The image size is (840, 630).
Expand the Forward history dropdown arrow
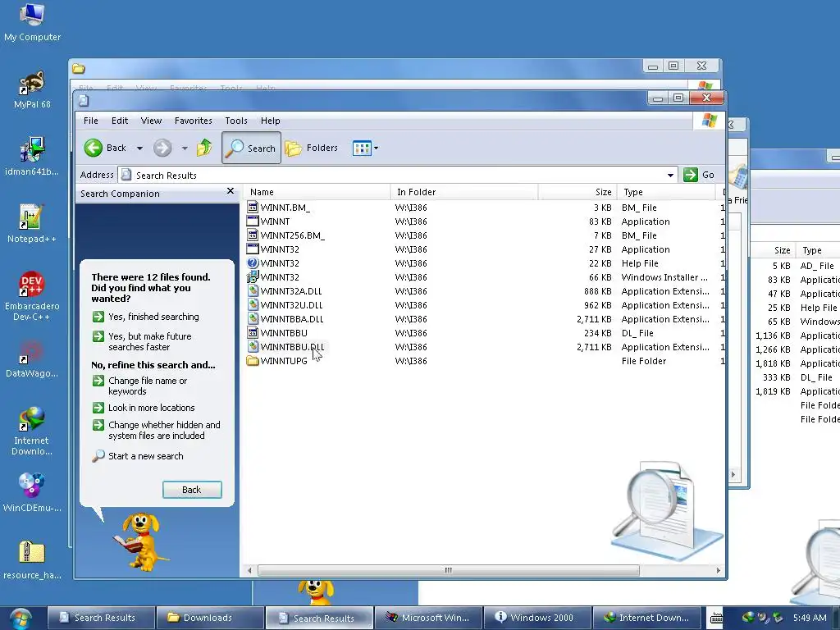click(185, 148)
